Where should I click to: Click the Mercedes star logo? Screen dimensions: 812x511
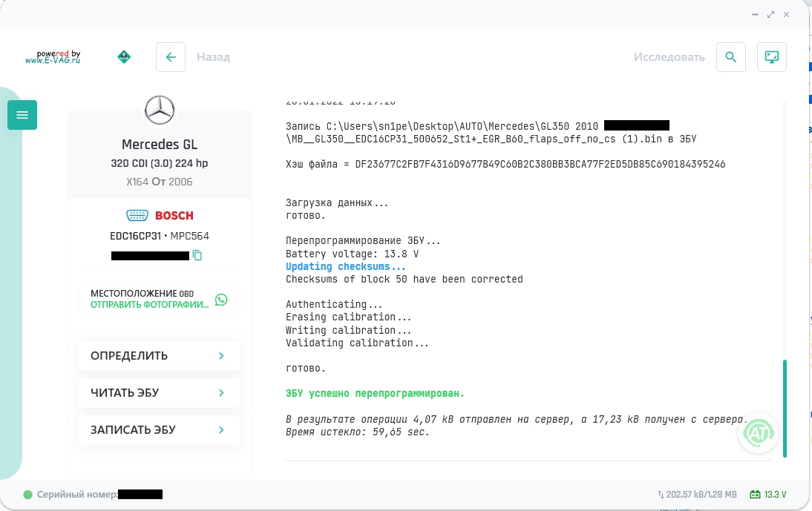160,111
